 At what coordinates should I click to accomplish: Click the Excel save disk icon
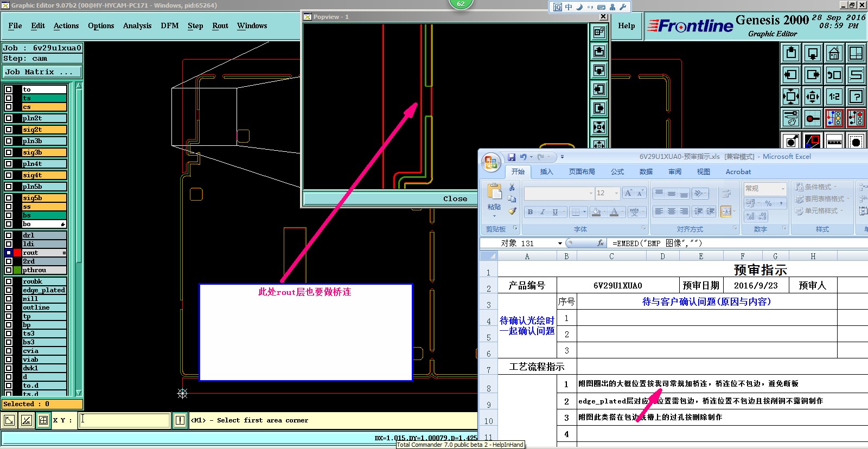tap(511, 157)
